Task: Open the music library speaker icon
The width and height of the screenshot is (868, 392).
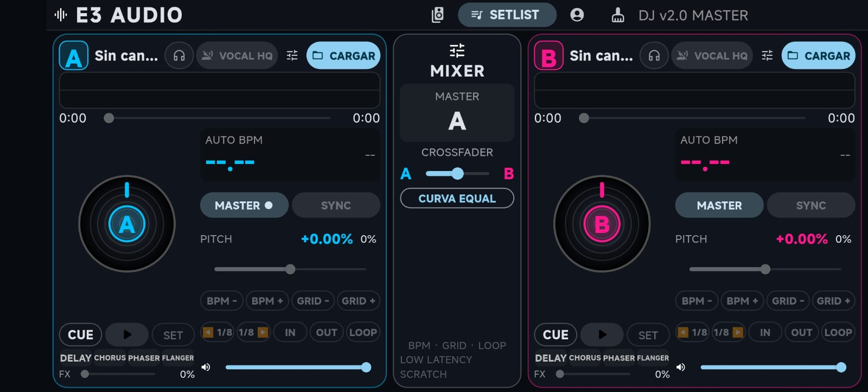Action: coord(438,15)
